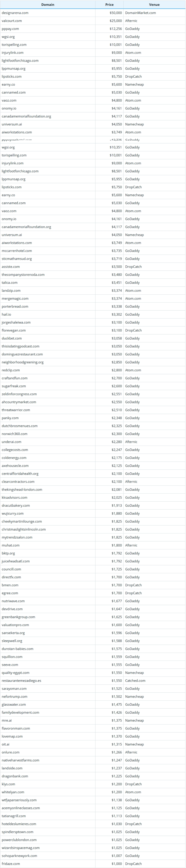Viewport: 186px width, 868px height.
Task: Click the duckbet.com domain name
Action: click(x=12, y=338)
